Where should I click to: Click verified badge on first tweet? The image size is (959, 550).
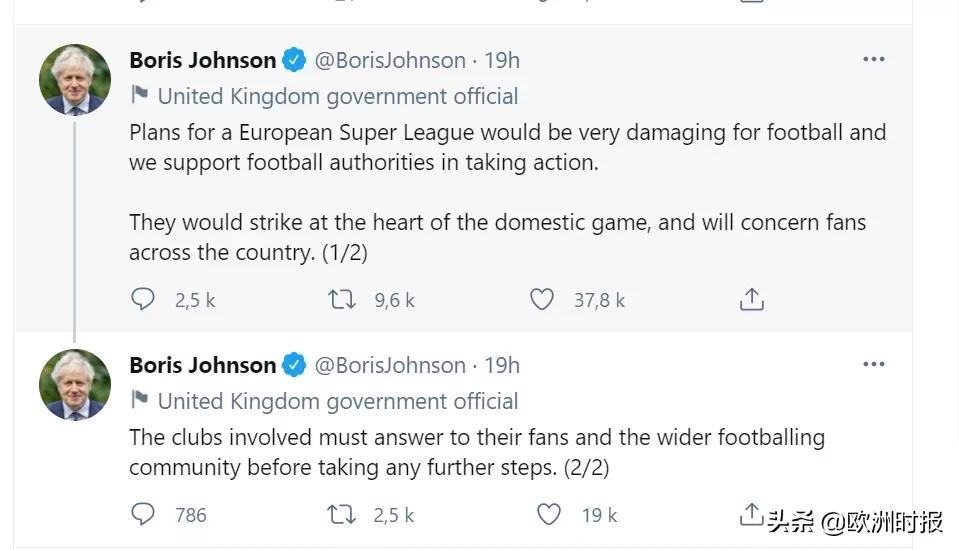tap(294, 60)
